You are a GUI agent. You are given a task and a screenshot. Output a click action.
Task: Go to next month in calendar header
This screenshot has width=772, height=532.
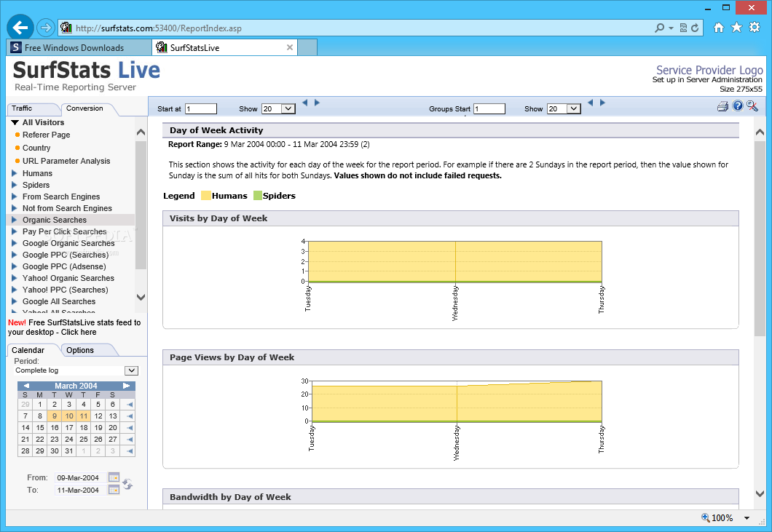127,386
